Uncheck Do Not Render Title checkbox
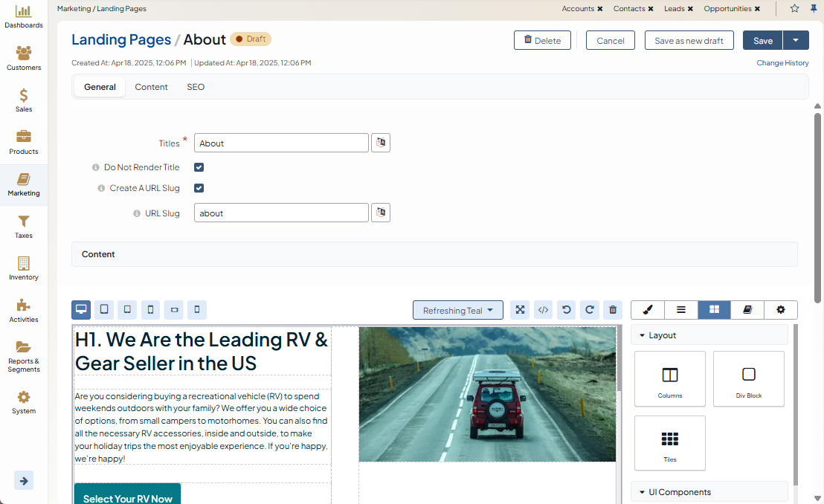The width and height of the screenshot is (824, 504). tap(199, 167)
